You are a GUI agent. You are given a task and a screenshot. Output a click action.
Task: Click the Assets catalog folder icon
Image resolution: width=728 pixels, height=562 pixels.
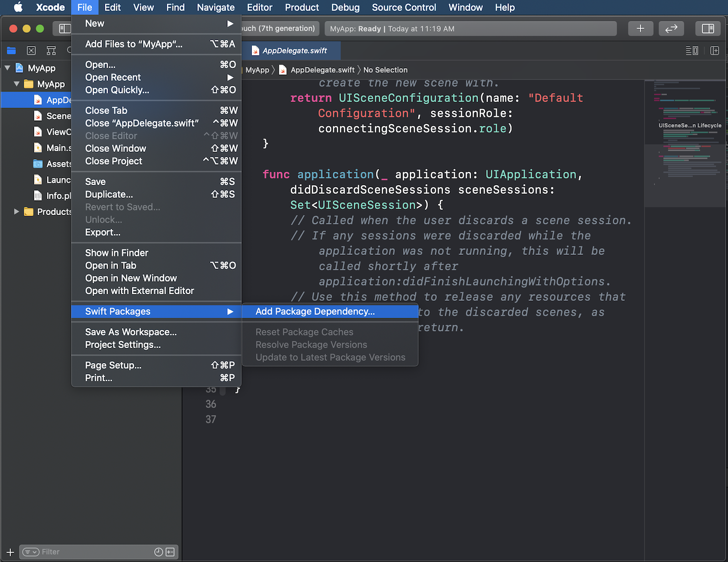[38, 164]
